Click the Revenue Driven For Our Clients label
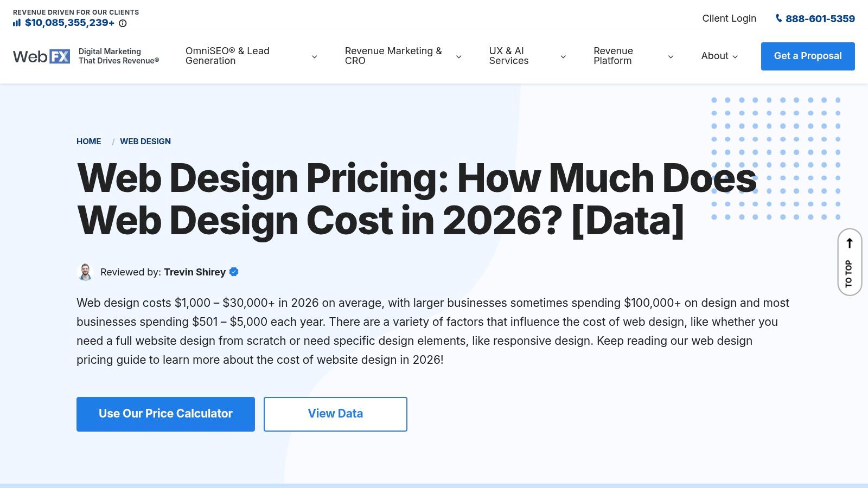Image resolution: width=868 pixels, height=488 pixels. 76,12
